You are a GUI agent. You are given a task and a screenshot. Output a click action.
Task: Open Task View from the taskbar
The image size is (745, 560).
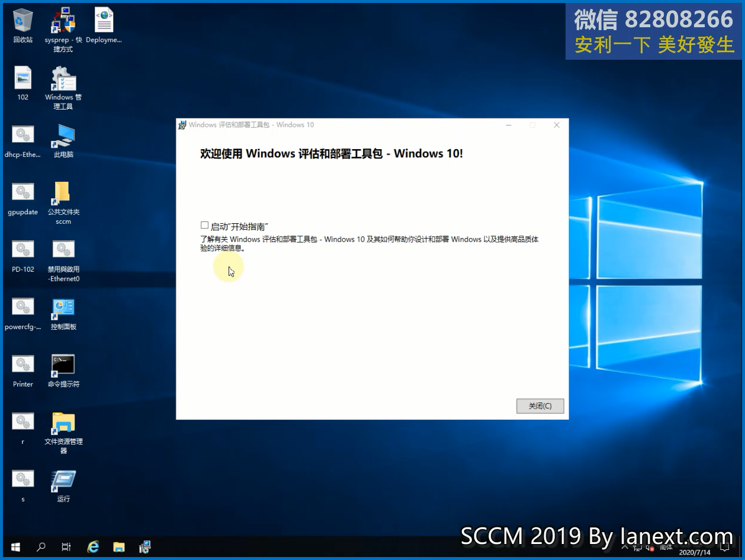tap(66, 547)
